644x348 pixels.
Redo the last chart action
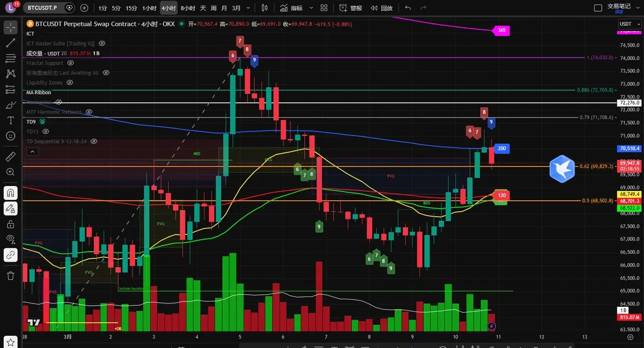pyautogui.click(x=423, y=8)
